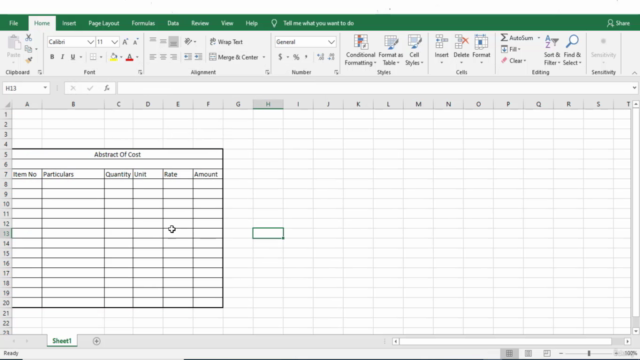Click the Align Right icon
Viewport: 640px width, 360px height.
(x=173, y=57)
